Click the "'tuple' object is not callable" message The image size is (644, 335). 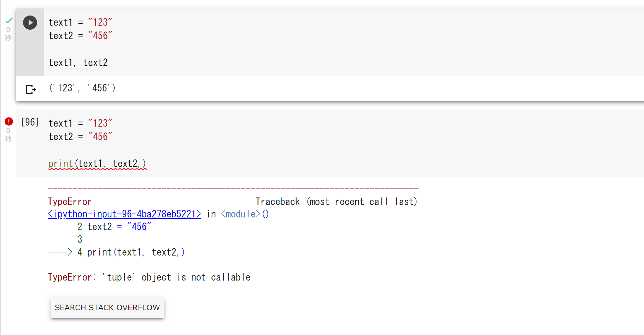point(176,277)
